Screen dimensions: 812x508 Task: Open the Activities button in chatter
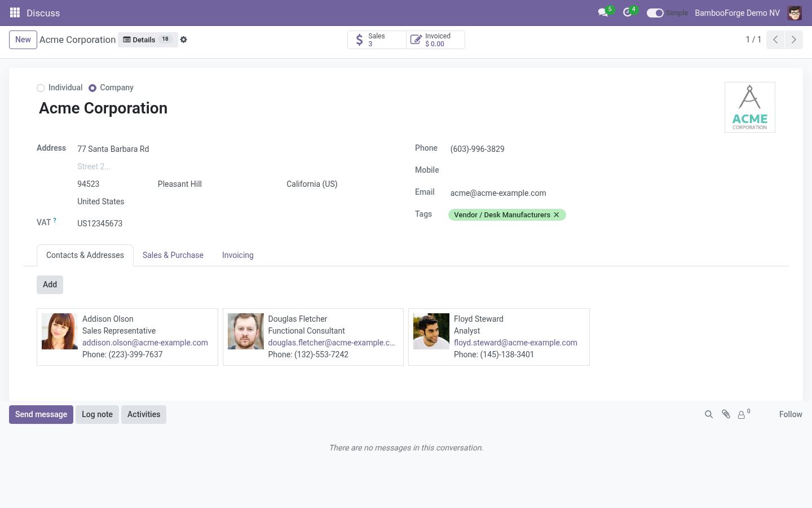[144, 414]
